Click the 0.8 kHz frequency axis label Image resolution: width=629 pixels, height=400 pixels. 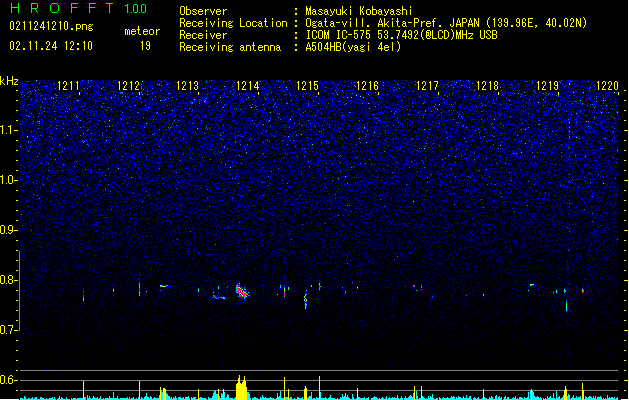(x=9, y=280)
